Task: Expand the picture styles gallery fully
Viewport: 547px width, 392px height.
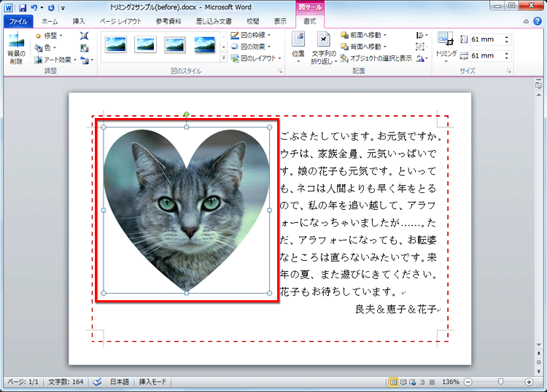Action: coord(224,58)
